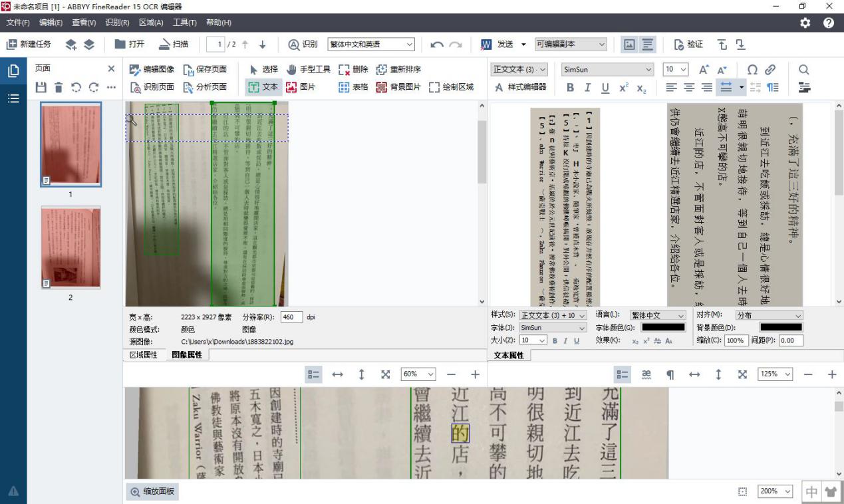Image resolution: width=844 pixels, height=504 pixels.
Task: Open the 工具 menu
Action: pyautogui.click(x=184, y=23)
